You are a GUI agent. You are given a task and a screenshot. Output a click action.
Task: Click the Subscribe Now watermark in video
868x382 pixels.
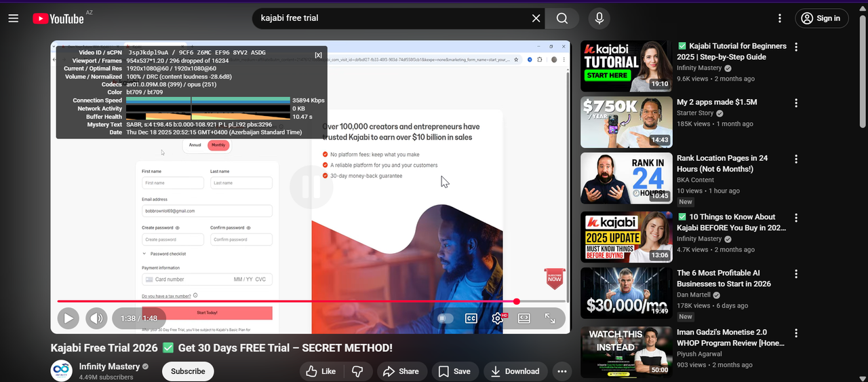[555, 278]
